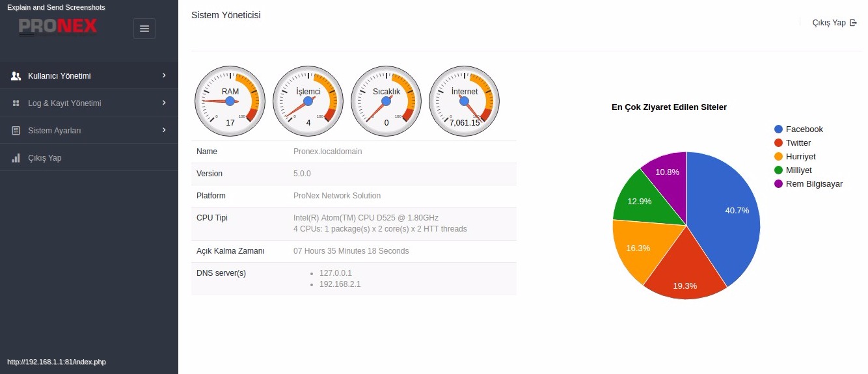Click the Hurriyet orange legend swatch
868x374 pixels.
point(778,157)
